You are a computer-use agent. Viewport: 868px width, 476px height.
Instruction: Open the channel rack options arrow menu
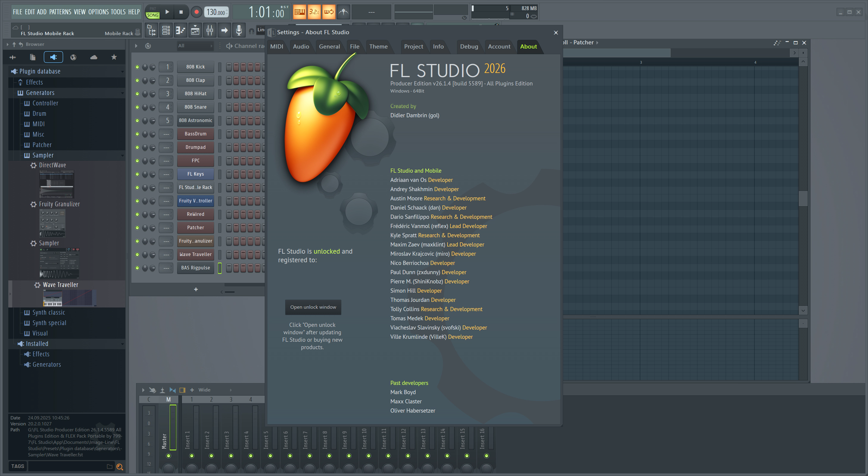click(x=136, y=46)
